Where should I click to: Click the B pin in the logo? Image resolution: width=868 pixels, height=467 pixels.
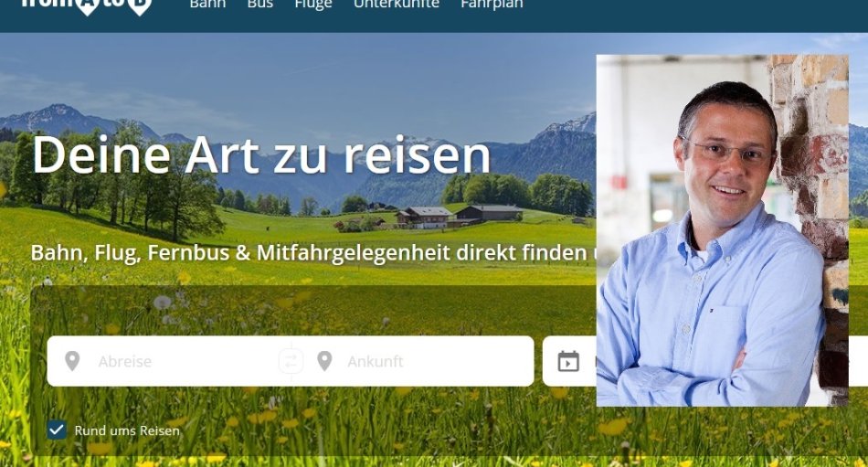(140, 6)
